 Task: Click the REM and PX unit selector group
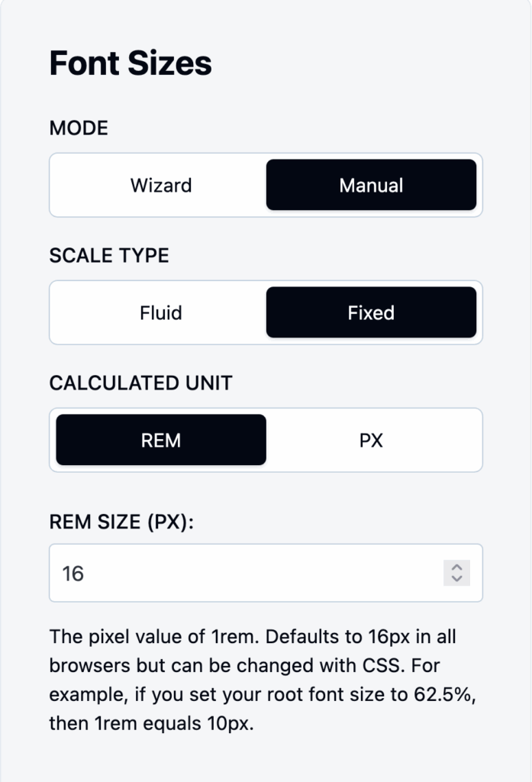click(266, 440)
